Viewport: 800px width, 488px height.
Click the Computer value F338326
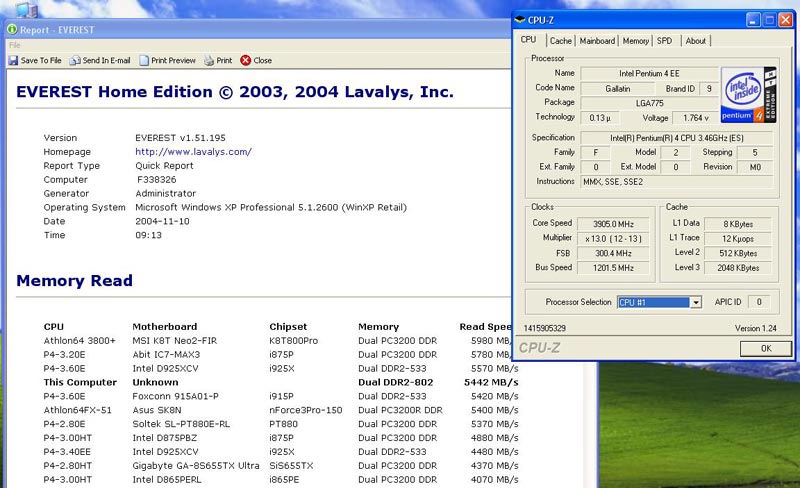click(157, 180)
